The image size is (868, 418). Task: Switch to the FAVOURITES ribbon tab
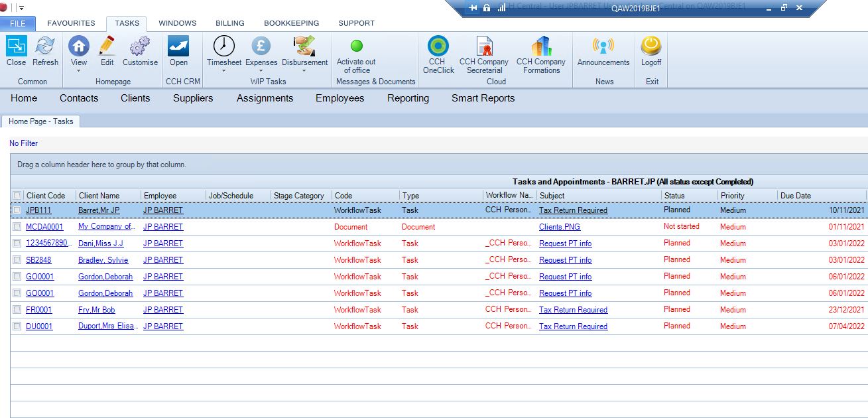tap(71, 23)
